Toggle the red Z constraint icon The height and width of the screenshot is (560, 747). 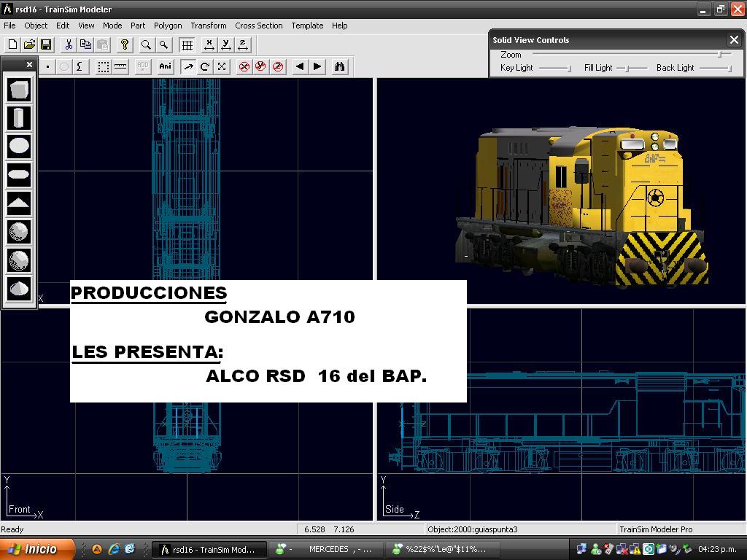278,66
